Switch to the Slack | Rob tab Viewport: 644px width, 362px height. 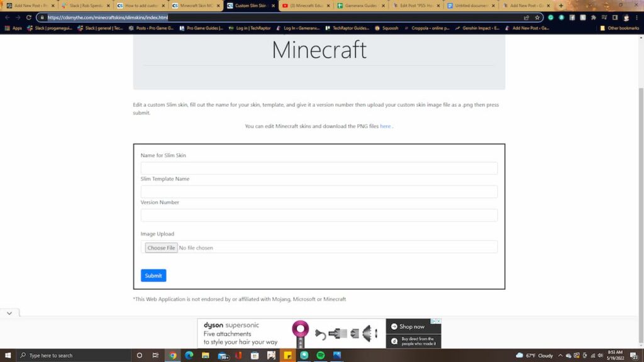[x=86, y=6]
